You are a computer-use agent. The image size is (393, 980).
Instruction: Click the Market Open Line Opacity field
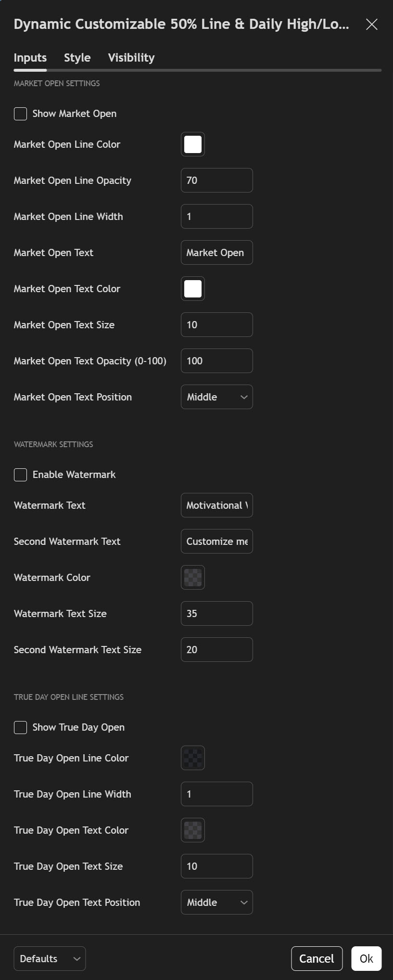(216, 181)
